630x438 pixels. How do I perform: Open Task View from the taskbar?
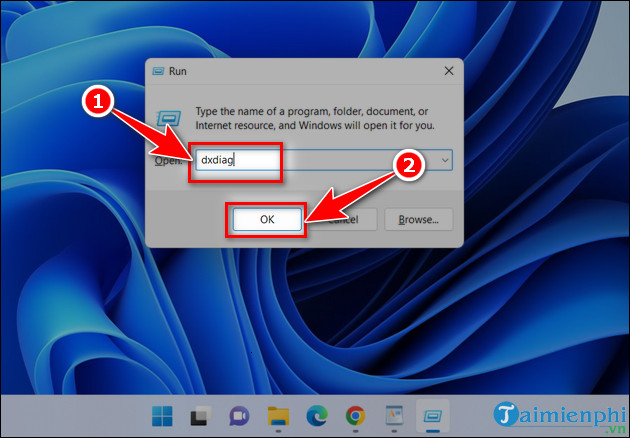pyautogui.click(x=200, y=415)
